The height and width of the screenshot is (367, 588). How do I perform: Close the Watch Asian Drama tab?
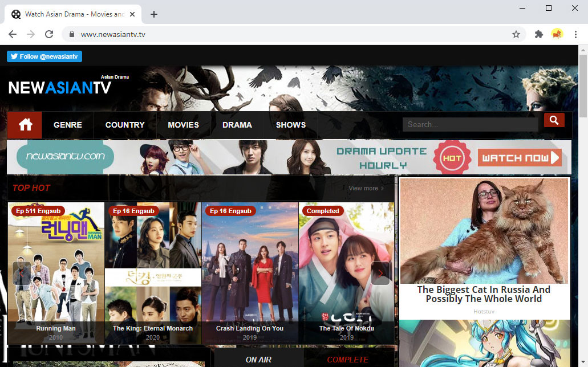click(x=132, y=14)
